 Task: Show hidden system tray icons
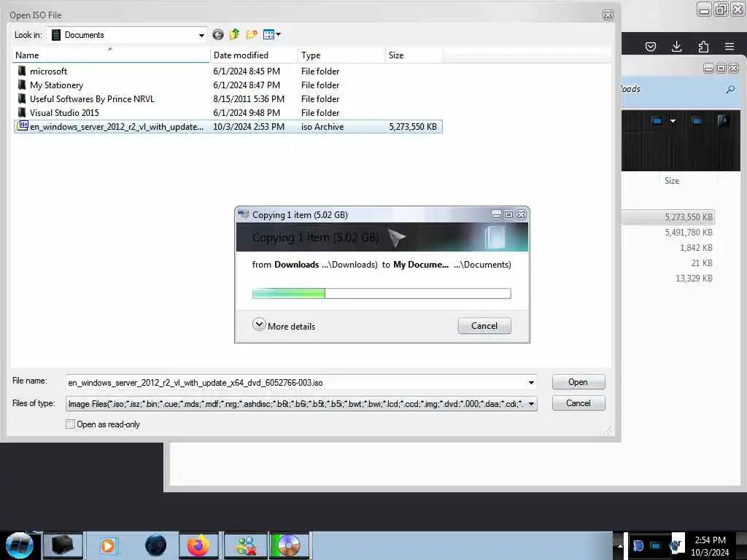point(620,545)
